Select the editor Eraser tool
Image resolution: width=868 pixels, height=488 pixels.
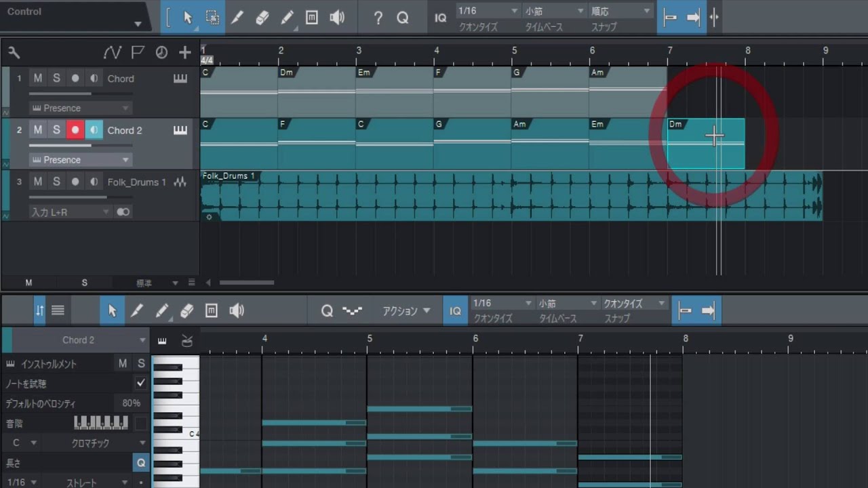[x=187, y=310]
